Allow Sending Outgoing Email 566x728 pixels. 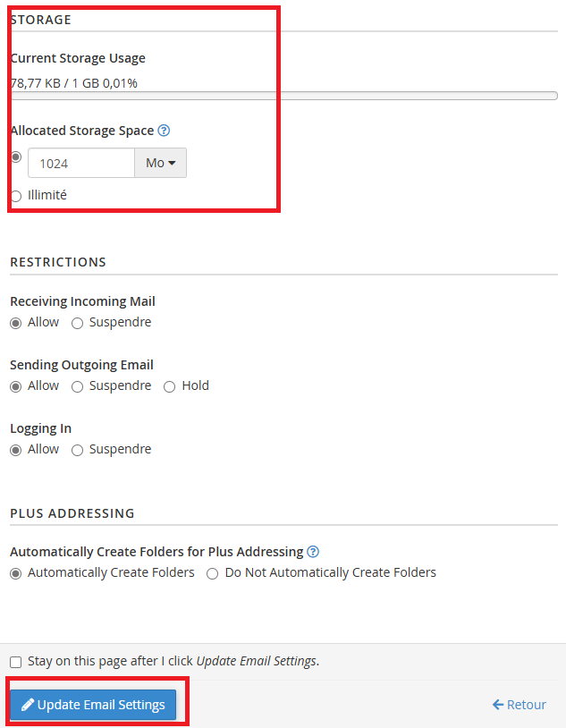(16, 386)
